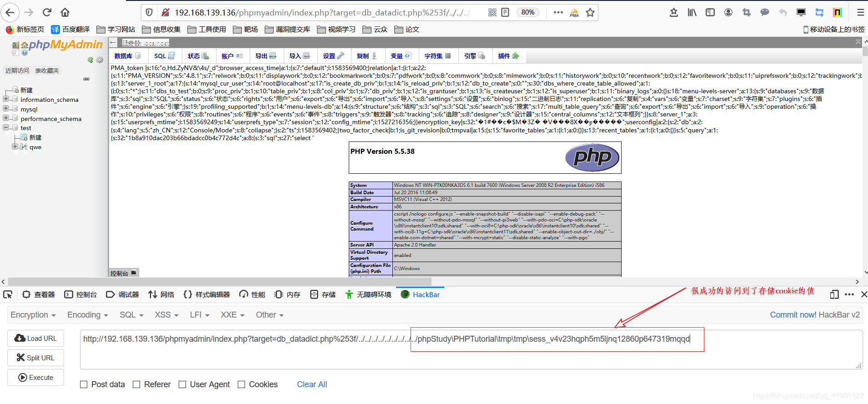
Task: Open the XXE dropdown in HackBar
Action: pyautogui.click(x=232, y=315)
